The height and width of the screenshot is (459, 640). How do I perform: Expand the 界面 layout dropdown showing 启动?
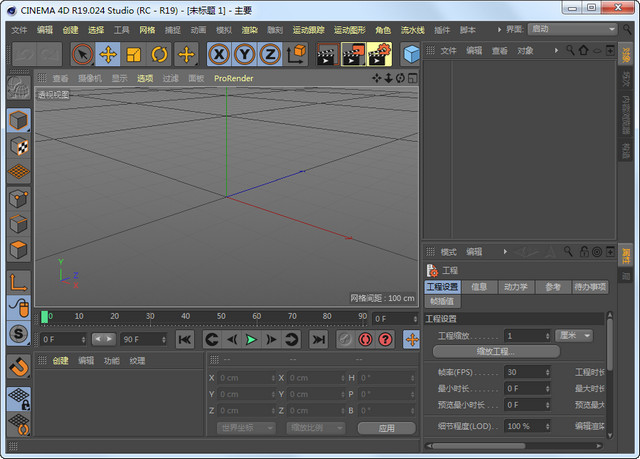(573, 29)
